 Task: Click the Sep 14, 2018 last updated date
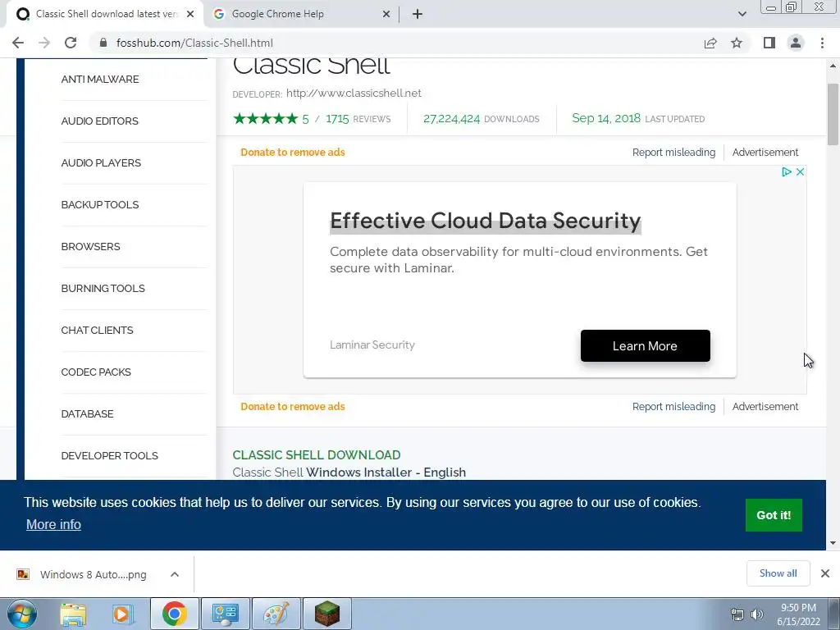(606, 118)
